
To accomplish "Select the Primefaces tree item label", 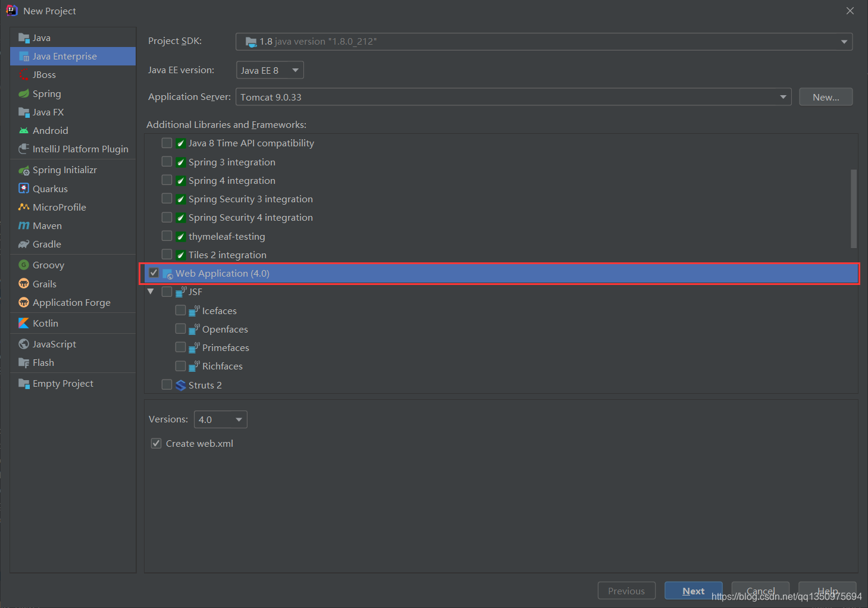I will click(x=225, y=348).
